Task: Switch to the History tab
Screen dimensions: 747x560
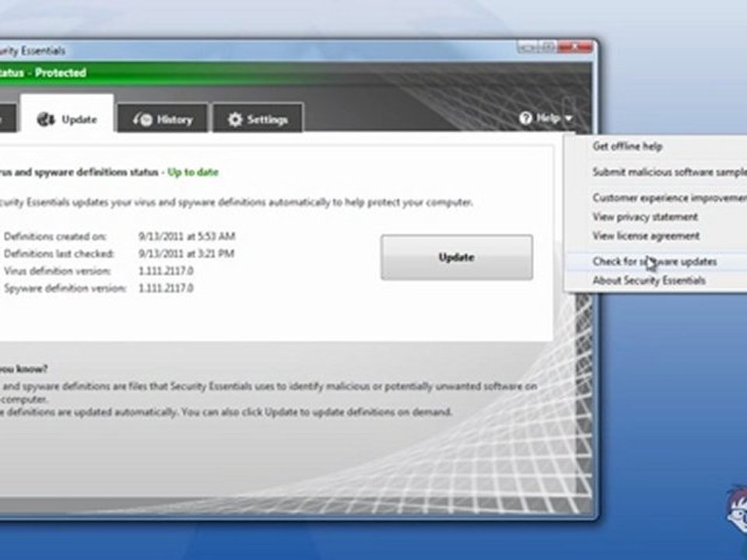Action: [163, 118]
